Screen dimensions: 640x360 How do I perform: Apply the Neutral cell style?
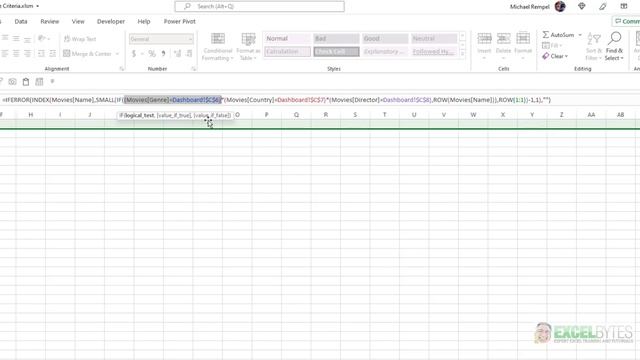tap(434, 38)
